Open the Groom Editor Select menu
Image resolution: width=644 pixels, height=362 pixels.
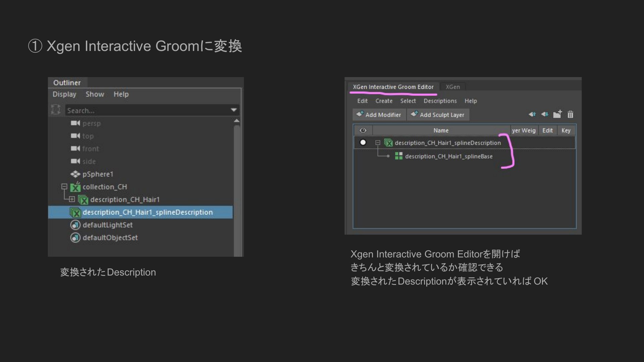click(x=408, y=101)
